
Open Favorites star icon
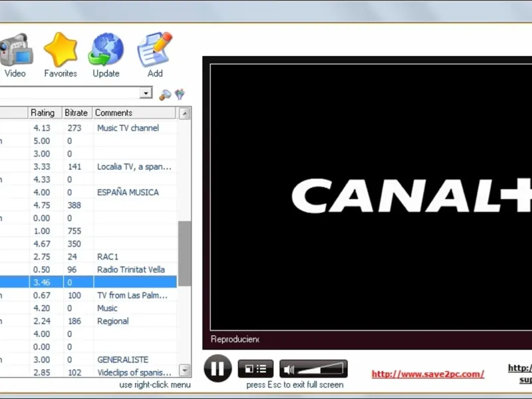61,50
